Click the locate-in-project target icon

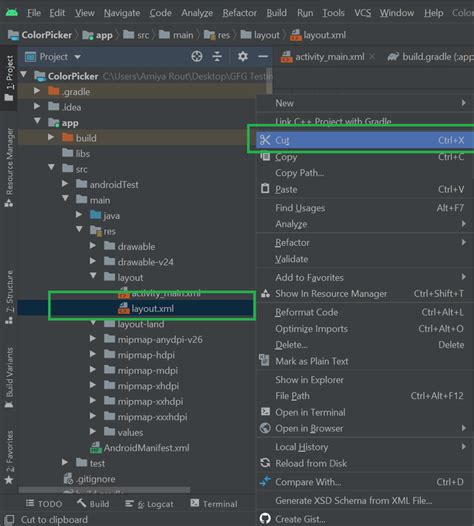point(197,56)
